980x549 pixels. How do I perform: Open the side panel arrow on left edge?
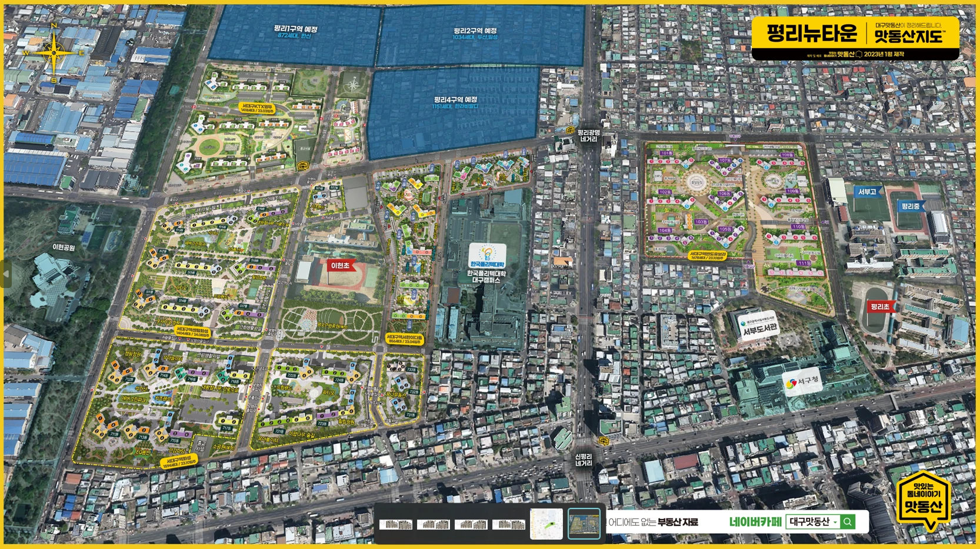6,274
